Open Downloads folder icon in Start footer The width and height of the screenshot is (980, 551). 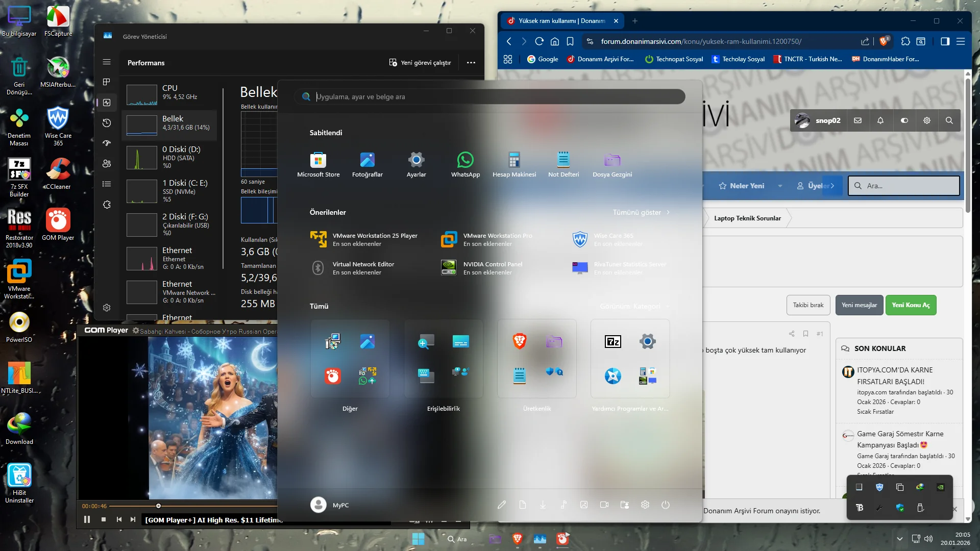[x=543, y=505]
